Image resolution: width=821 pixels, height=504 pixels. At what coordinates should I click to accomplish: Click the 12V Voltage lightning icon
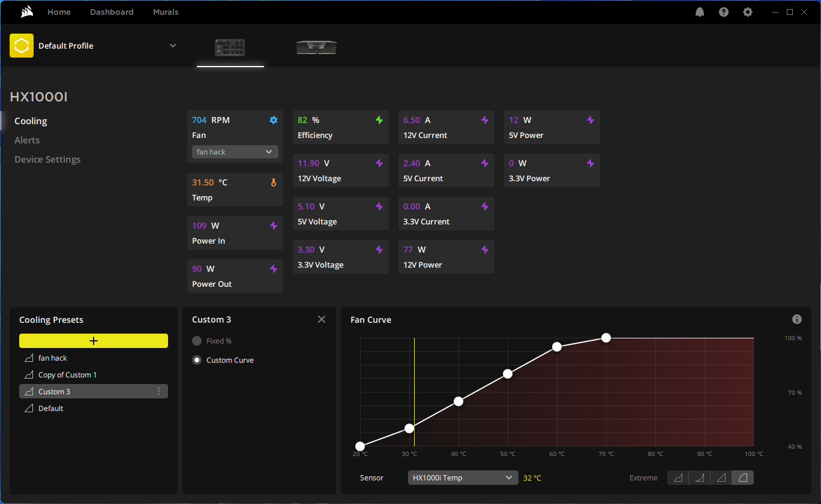379,163
